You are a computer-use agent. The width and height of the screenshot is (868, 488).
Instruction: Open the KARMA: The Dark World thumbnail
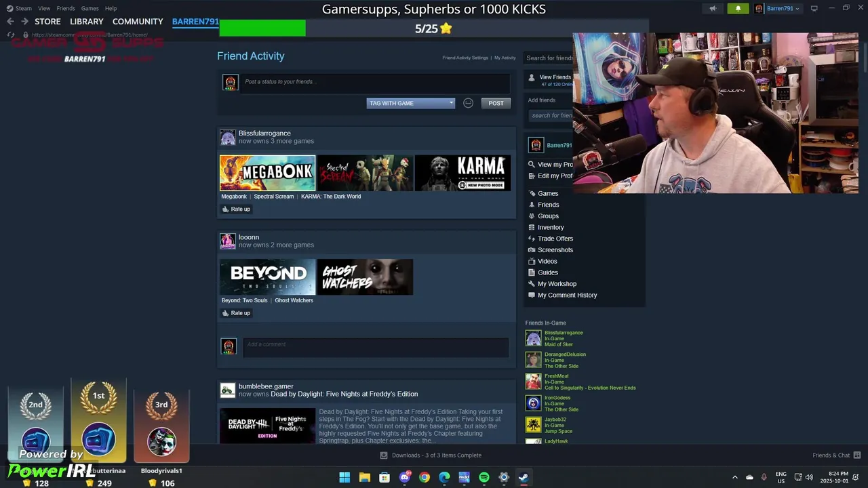click(462, 173)
